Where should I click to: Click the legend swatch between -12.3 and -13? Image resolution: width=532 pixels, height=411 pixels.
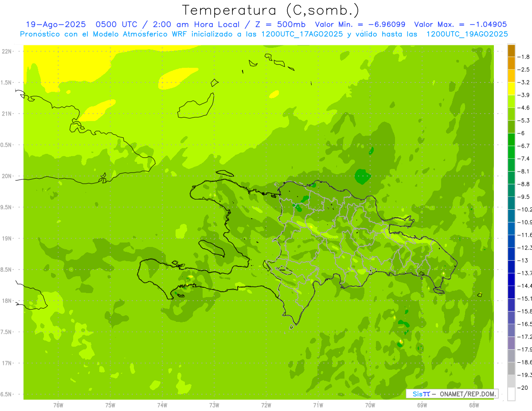pos(511,254)
